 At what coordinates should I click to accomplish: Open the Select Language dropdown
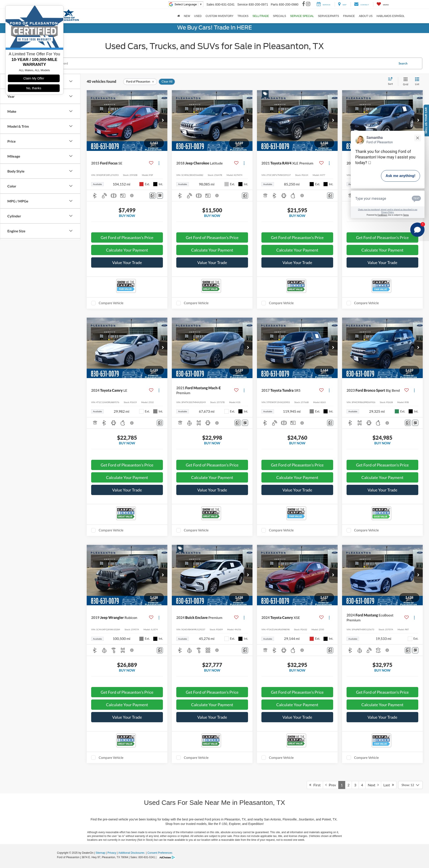pos(185,4)
